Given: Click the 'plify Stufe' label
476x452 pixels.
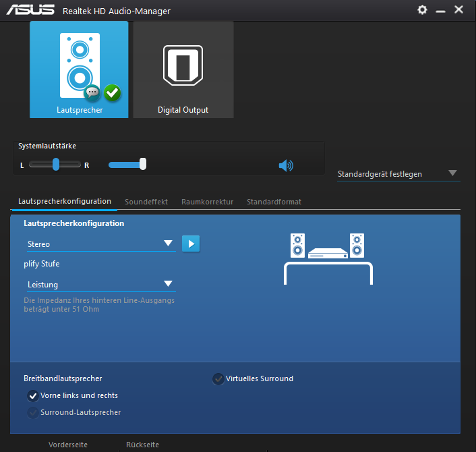Looking at the screenshot, I should 42,264.
